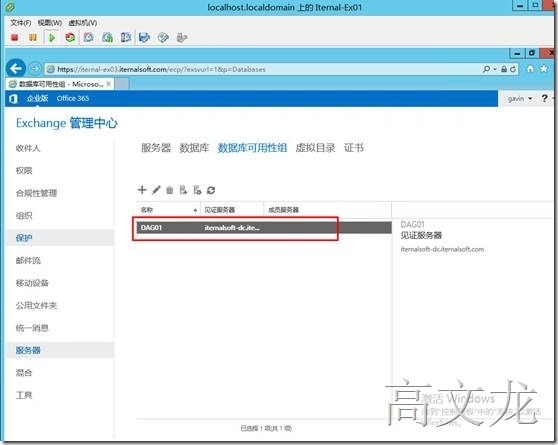Screen dimensions: 558x445
Task: Click the pencil edit icon
Action: tap(156, 190)
